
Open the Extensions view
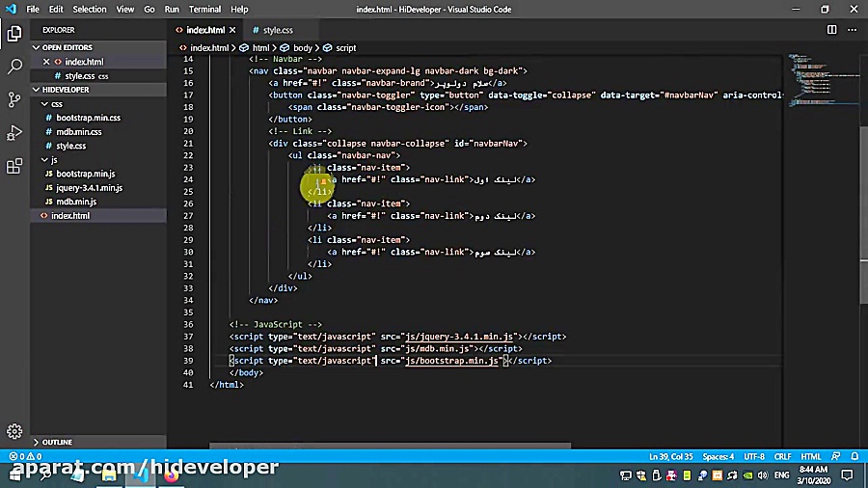coord(14,166)
